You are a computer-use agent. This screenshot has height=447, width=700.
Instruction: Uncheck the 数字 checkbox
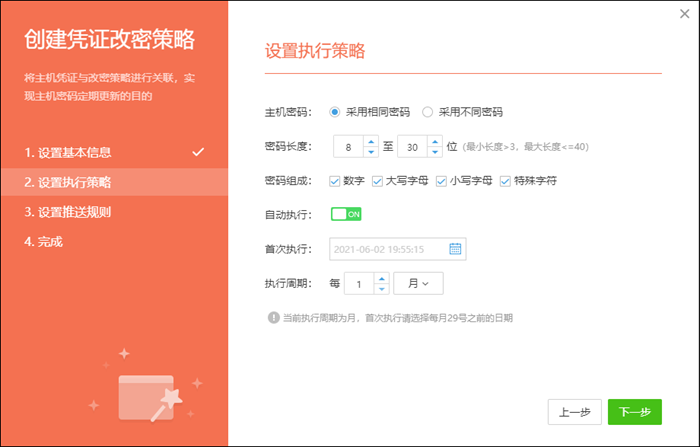(x=335, y=181)
